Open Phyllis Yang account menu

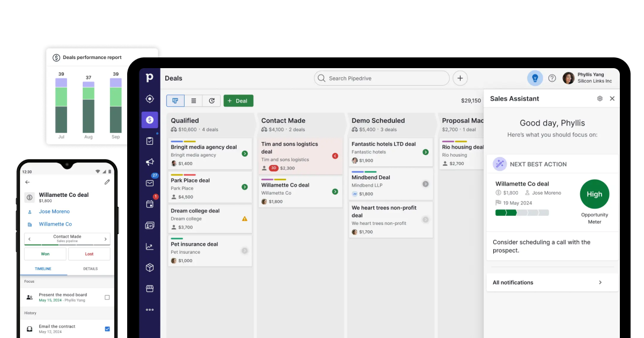click(587, 78)
